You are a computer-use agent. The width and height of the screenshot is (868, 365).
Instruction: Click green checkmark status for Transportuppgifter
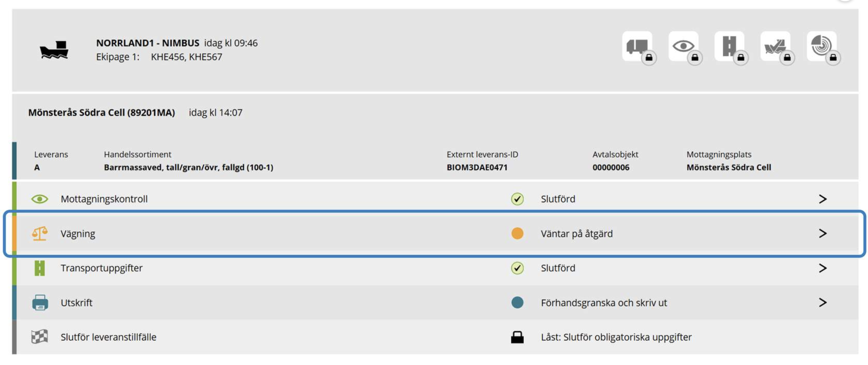pos(517,268)
